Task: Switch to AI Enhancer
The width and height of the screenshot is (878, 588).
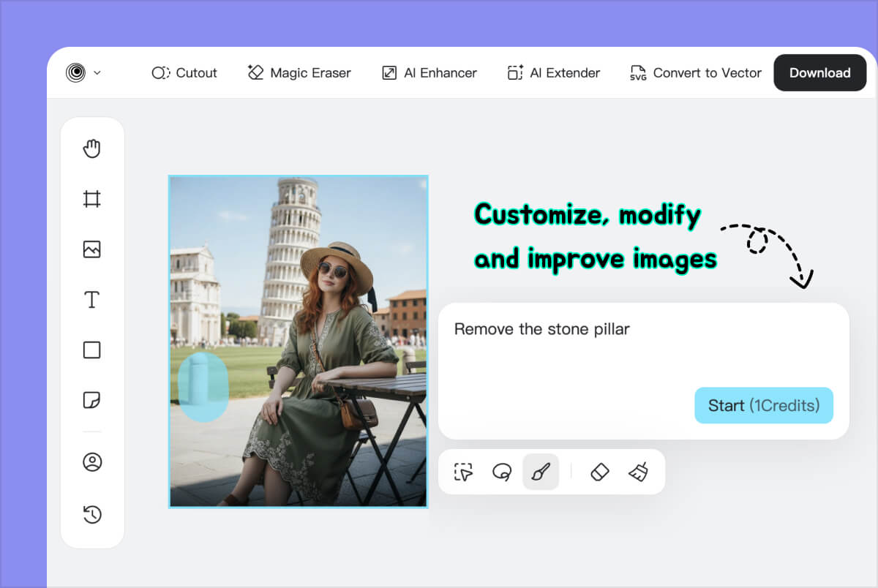Action: tap(429, 73)
